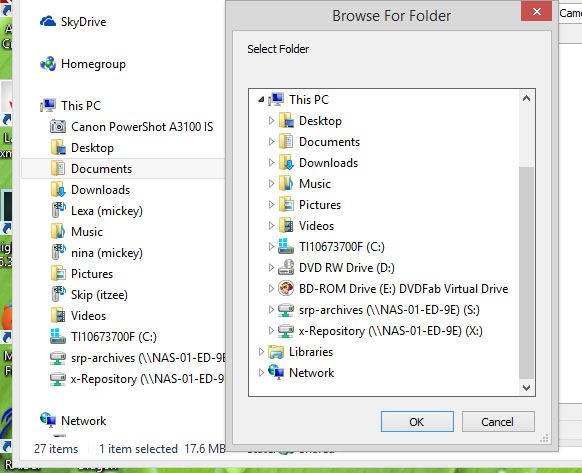Click the Videos folder icon in Explorer sidebar
The width and height of the screenshot is (582, 473).
point(58,316)
